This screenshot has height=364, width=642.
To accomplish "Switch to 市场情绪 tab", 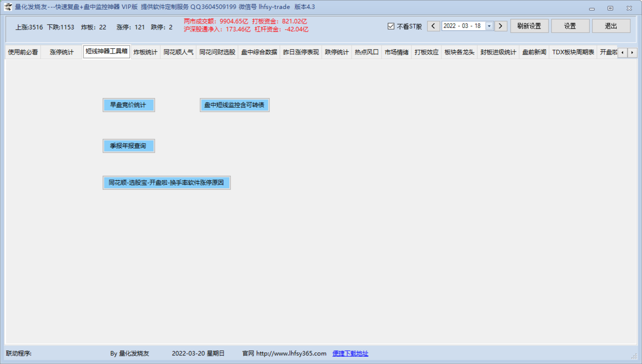I will pyautogui.click(x=397, y=52).
